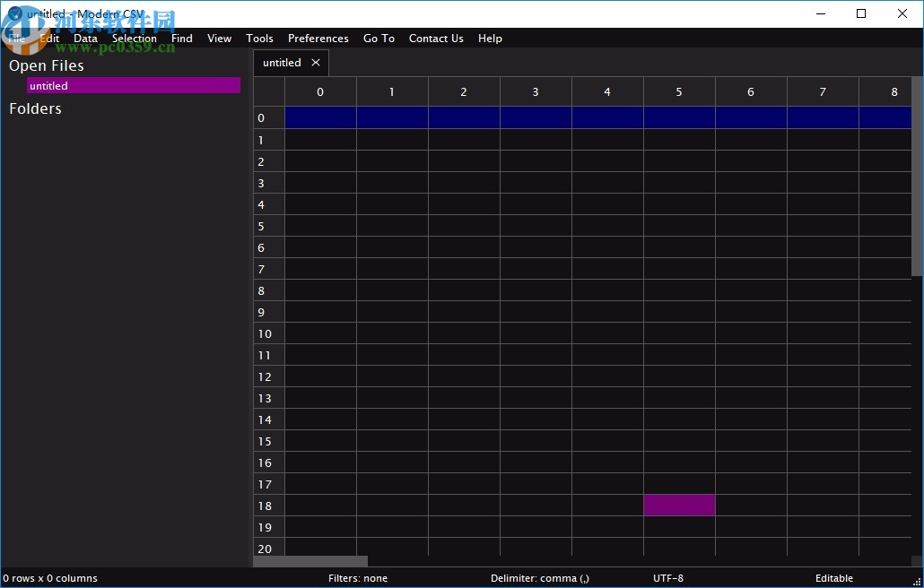This screenshot has width=924, height=588.
Task: Expand the Folders section
Action: click(35, 108)
